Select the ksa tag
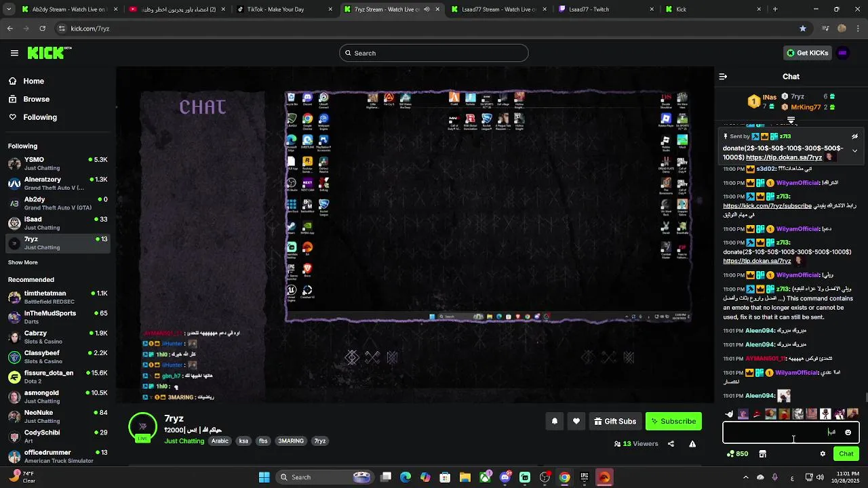Viewport: 868px width, 488px height. coord(243,441)
